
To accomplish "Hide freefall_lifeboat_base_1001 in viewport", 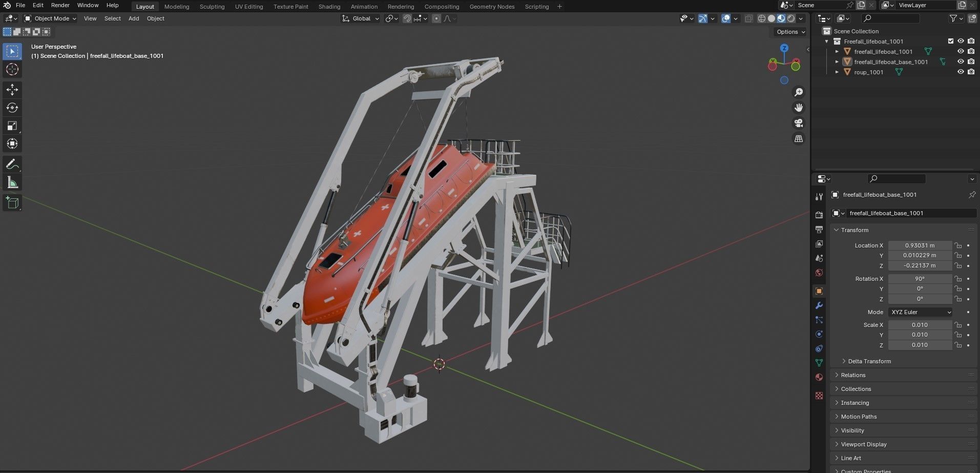I will pos(961,61).
